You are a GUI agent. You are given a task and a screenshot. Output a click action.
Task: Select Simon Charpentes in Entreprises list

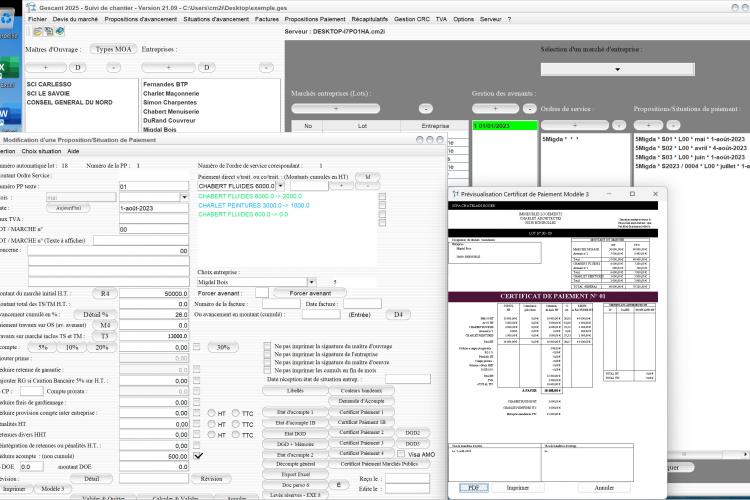click(170, 102)
